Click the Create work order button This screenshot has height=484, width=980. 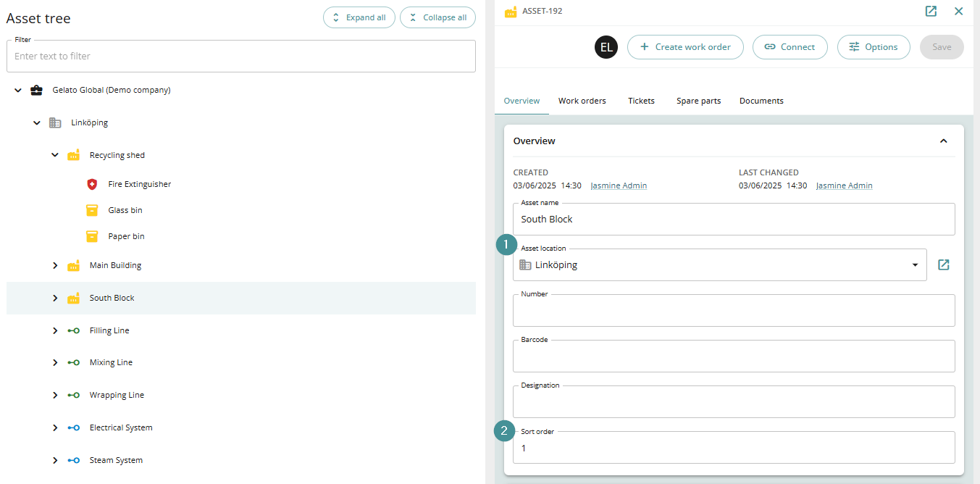click(x=685, y=47)
